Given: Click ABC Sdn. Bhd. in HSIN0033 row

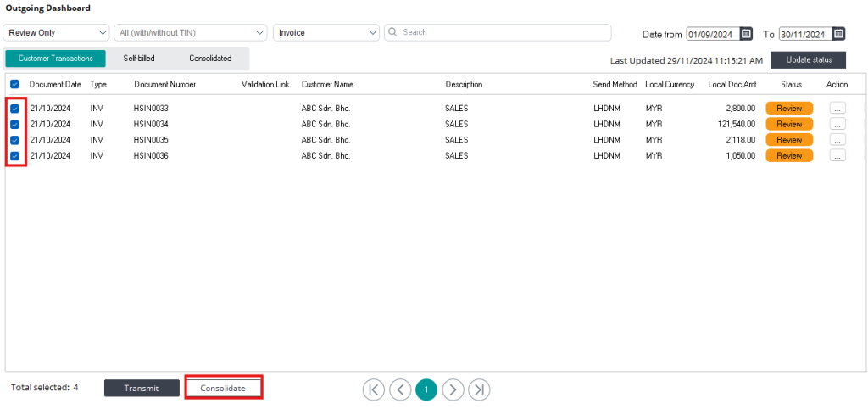Looking at the screenshot, I should click(325, 109).
